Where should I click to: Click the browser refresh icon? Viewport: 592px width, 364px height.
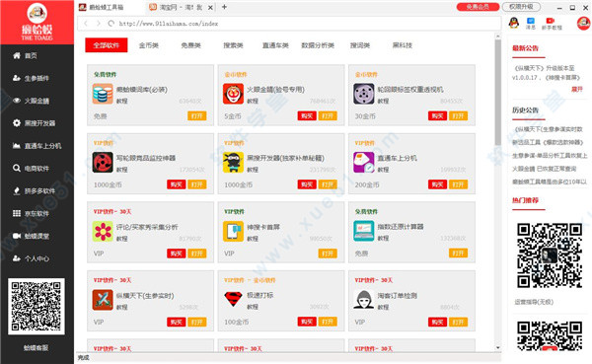click(111, 24)
